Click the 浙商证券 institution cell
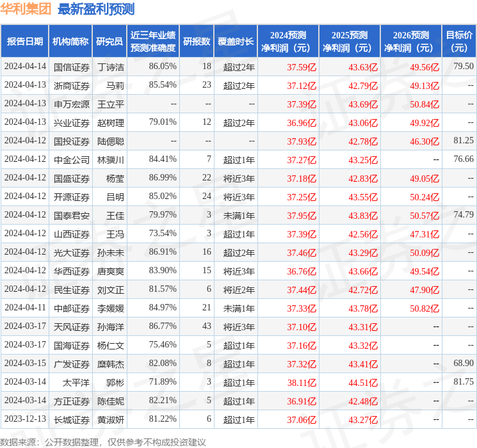This screenshot has height=448, width=477. (72, 86)
